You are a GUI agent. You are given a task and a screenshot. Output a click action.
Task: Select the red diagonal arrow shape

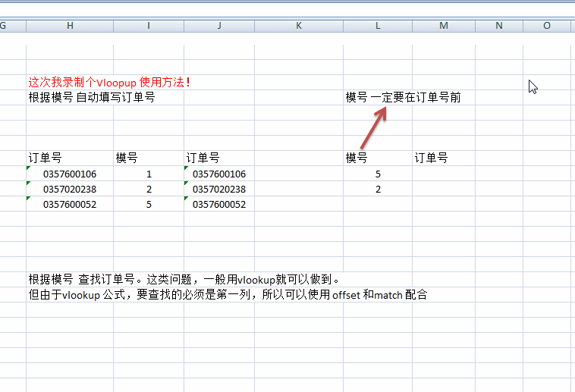pos(373,128)
